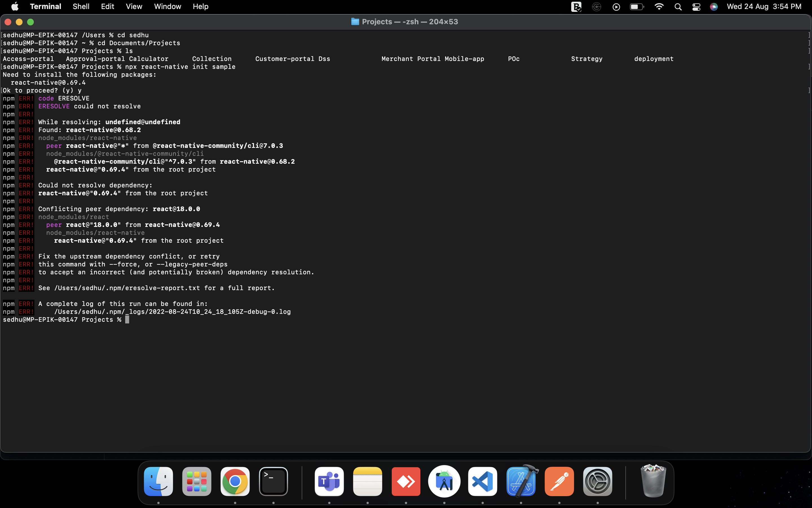Open Xcode from the Dock

point(521,481)
